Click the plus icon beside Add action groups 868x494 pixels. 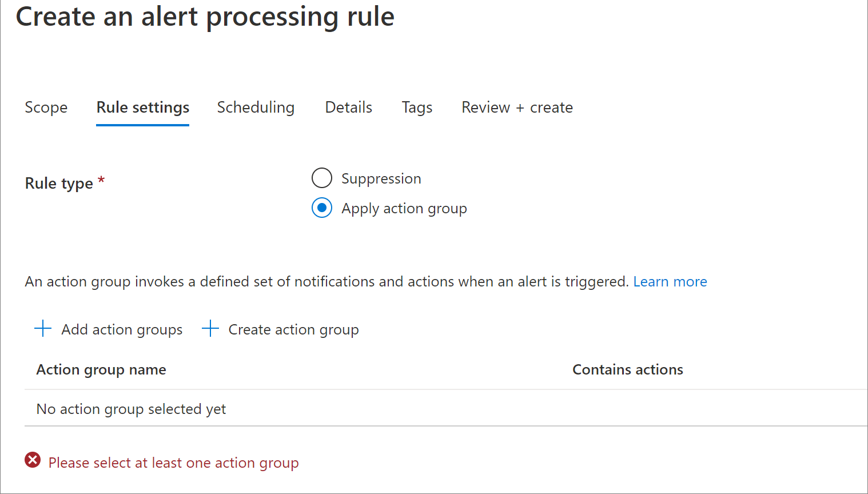pos(43,329)
